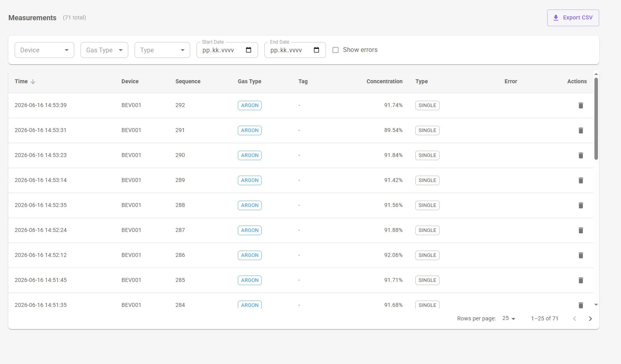Click ARGON chip in row 287
The height and width of the screenshot is (364, 621).
(250, 230)
